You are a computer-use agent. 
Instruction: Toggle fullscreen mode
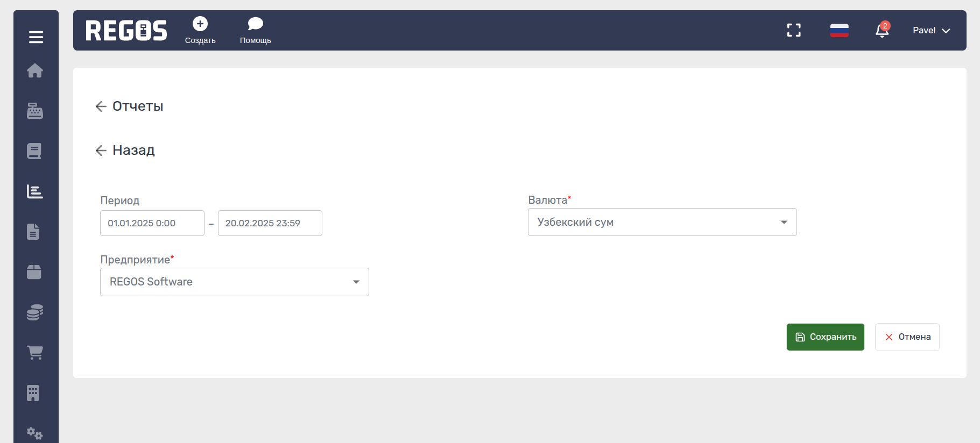click(794, 30)
